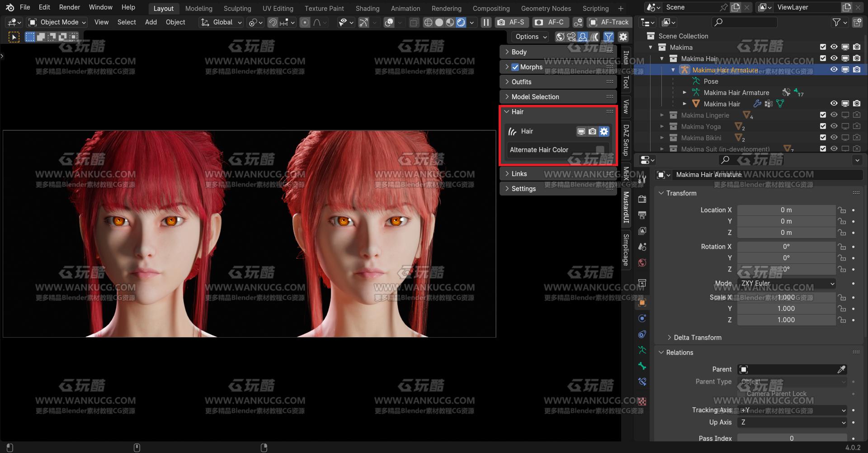Open the File menu
868x453 pixels.
[x=25, y=7]
